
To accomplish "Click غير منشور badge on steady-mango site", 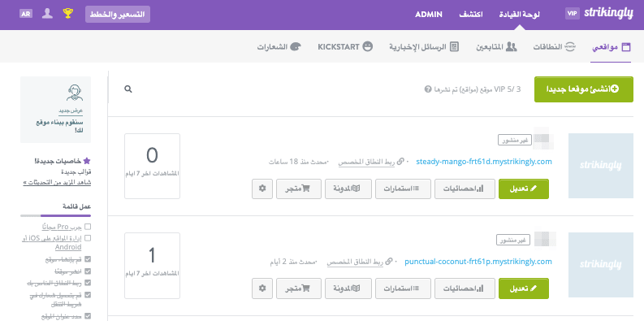I will pos(515,140).
